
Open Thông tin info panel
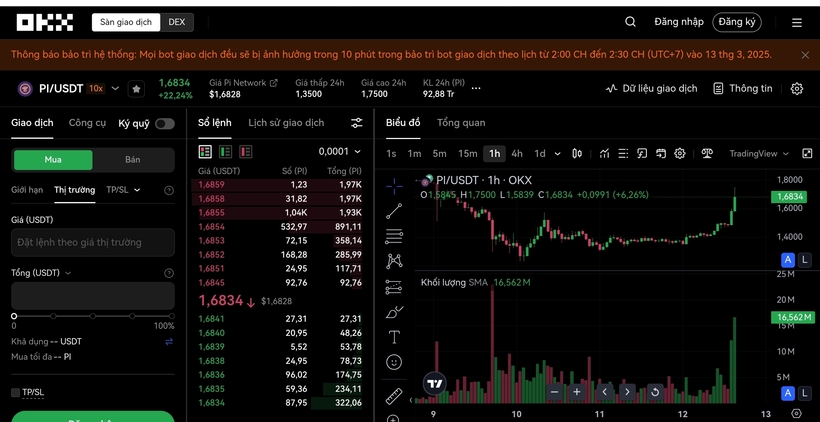(743, 88)
